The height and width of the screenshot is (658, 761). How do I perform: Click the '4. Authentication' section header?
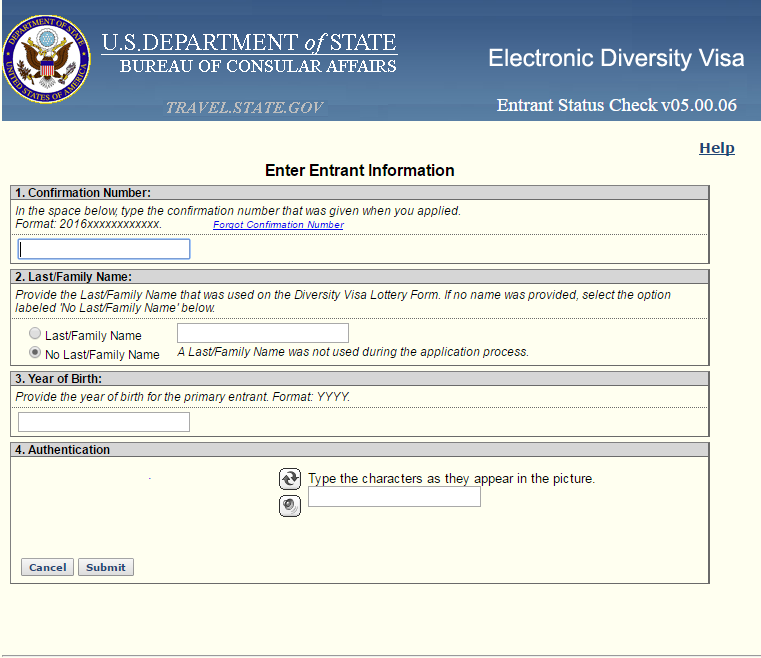point(360,450)
